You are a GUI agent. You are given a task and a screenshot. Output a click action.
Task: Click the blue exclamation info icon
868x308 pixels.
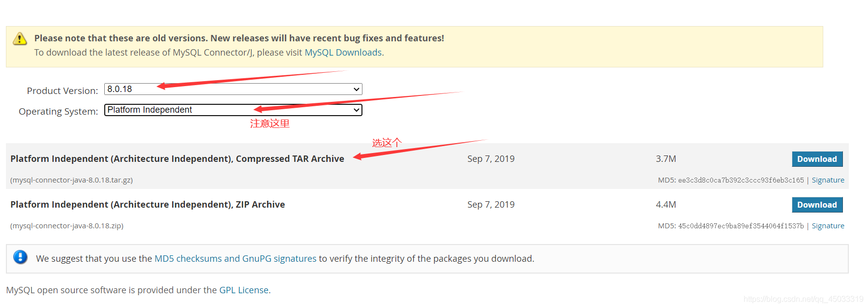[20, 257]
